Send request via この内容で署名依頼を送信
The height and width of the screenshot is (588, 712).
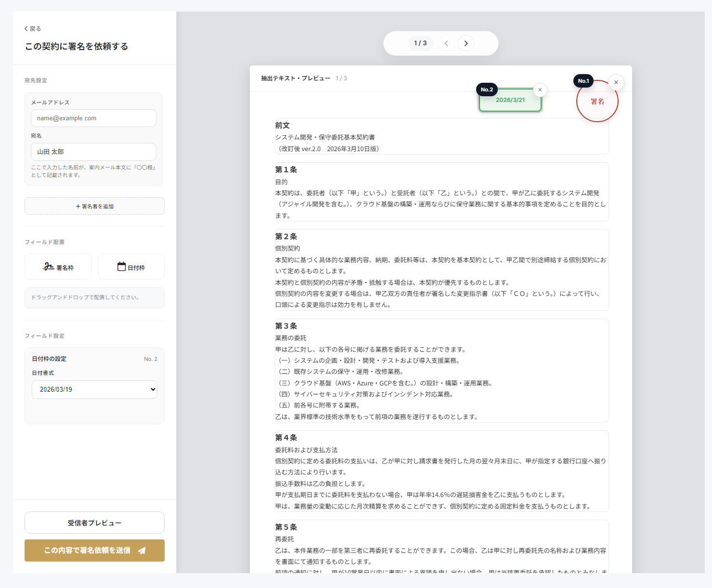pos(94,550)
